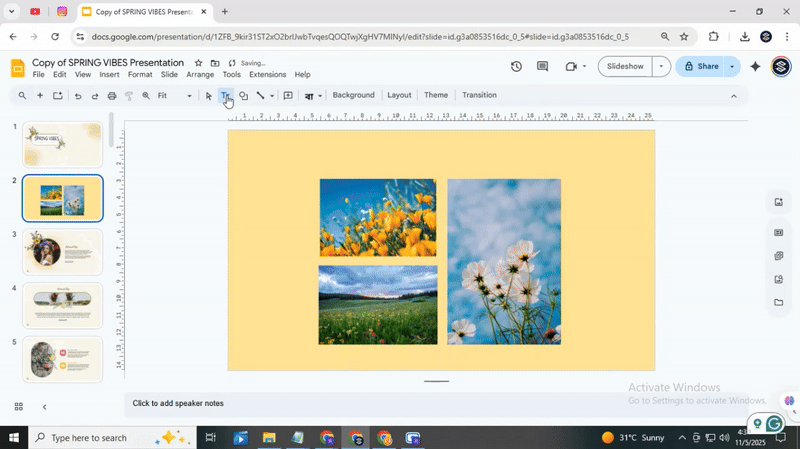Open the Insert menu
The height and width of the screenshot is (449, 800).
pyautogui.click(x=109, y=75)
